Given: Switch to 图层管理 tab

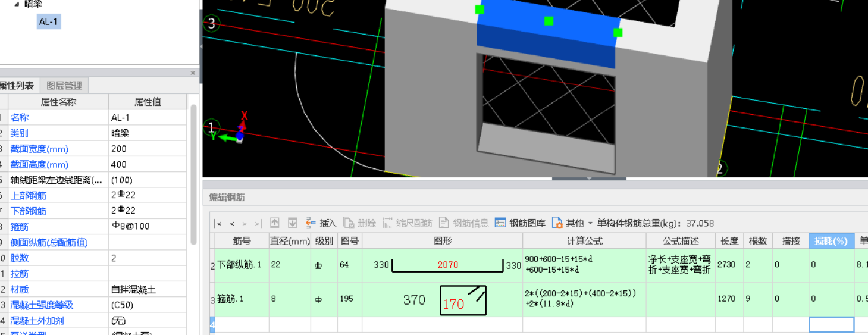Looking at the screenshot, I should [64, 86].
